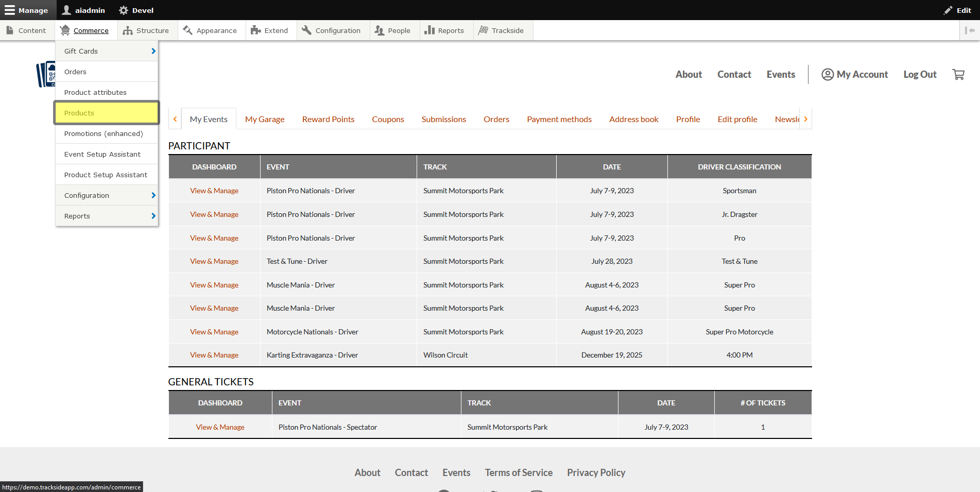Click the December 19, 2025 date cell

coord(612,355)
